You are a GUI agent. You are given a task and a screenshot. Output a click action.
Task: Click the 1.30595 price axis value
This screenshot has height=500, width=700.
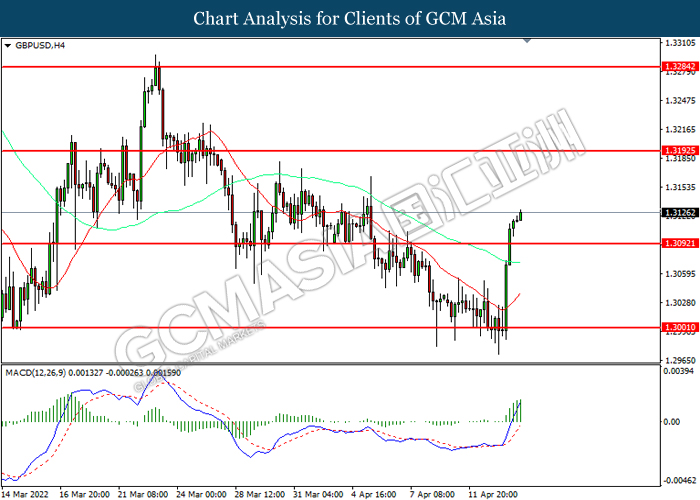[680, 274]
